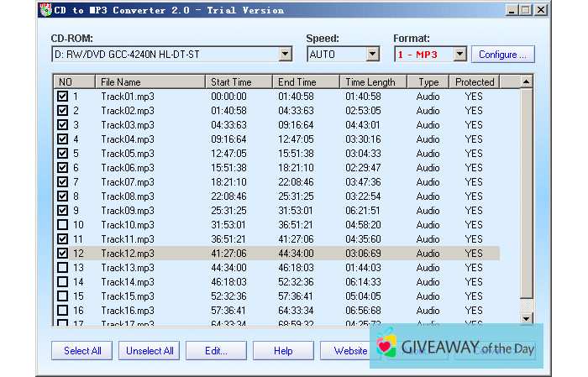The image size is (588, 377).
Task: Click end time 18:21:10 of Track06
Action: [x=296, y=168]
